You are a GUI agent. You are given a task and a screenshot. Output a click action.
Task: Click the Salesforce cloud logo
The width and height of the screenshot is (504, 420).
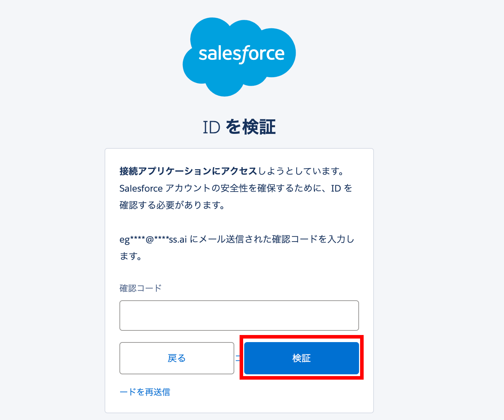(239, 57)
